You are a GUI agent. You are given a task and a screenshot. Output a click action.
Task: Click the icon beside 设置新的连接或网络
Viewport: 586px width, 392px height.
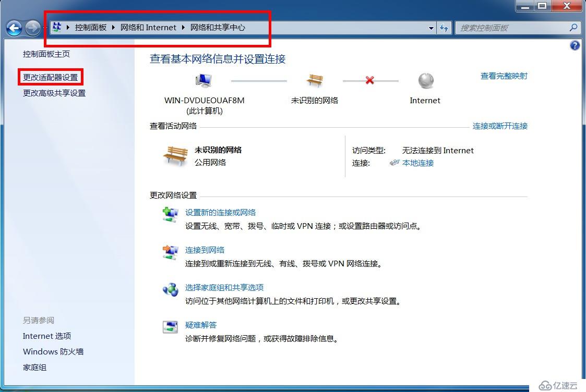pyautogui.click(x=171, y=215)
